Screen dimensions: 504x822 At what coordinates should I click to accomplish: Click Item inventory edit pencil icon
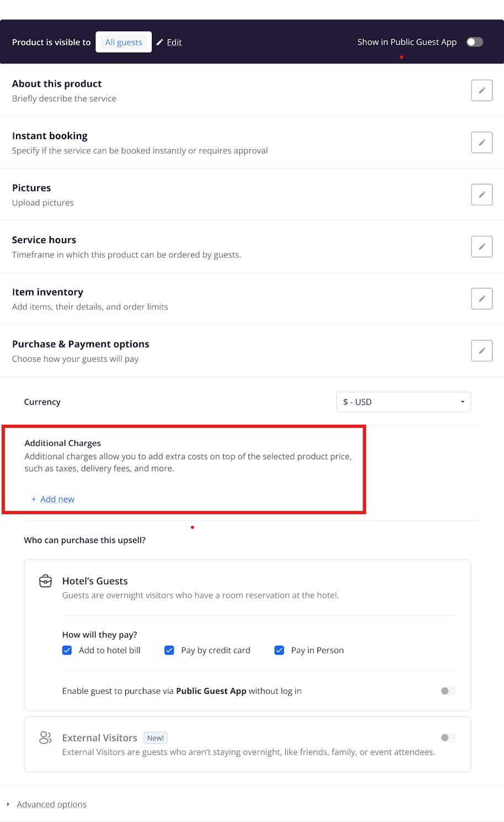pos(481,299)
